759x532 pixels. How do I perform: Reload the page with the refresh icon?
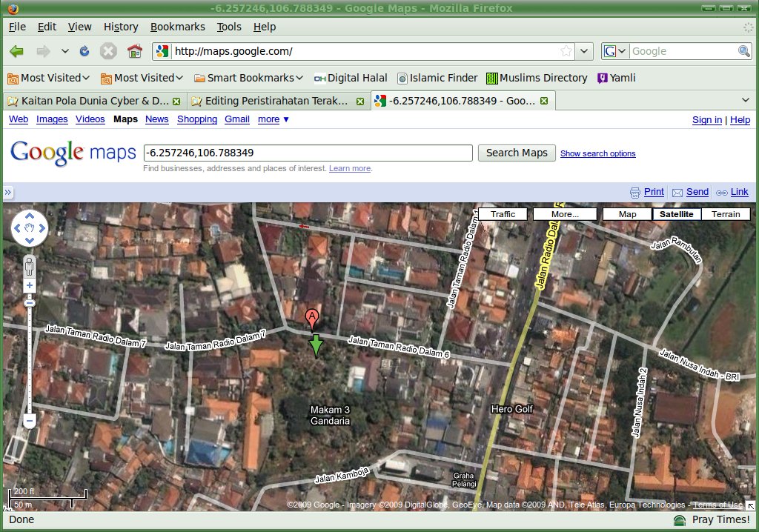(x=84, y=51)
